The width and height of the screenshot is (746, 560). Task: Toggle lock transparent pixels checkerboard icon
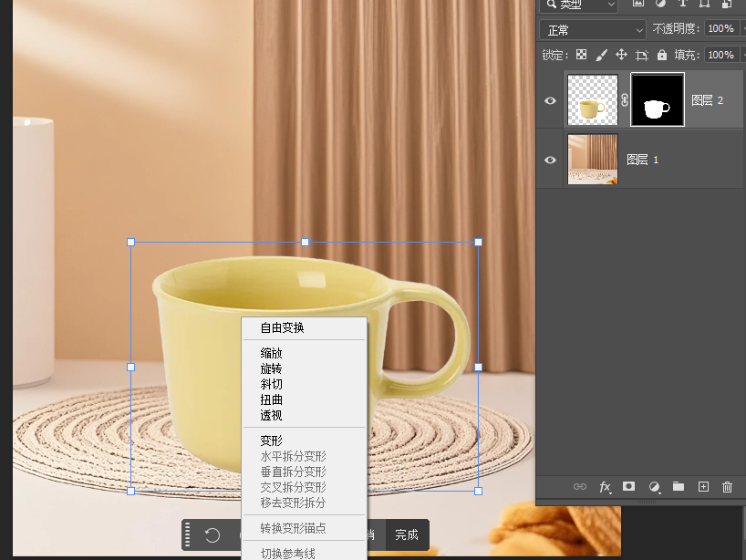(581, 55)
